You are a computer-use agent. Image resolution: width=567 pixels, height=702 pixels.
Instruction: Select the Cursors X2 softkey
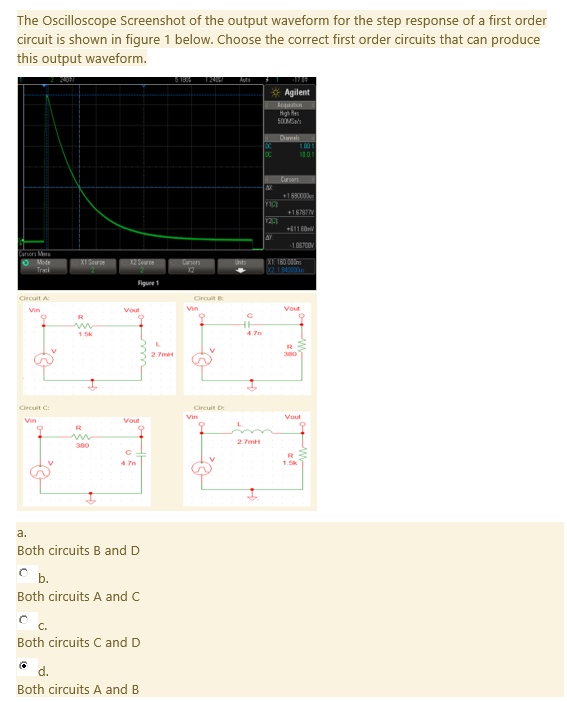point(191,266)
